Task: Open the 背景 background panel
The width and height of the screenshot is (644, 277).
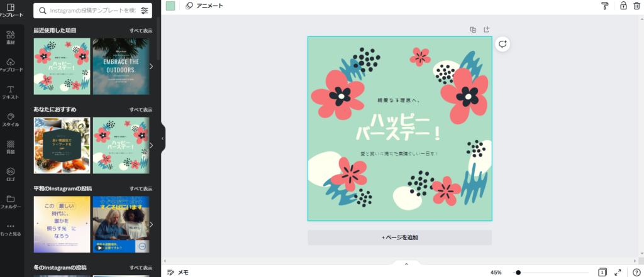Action: coord(11,147)
